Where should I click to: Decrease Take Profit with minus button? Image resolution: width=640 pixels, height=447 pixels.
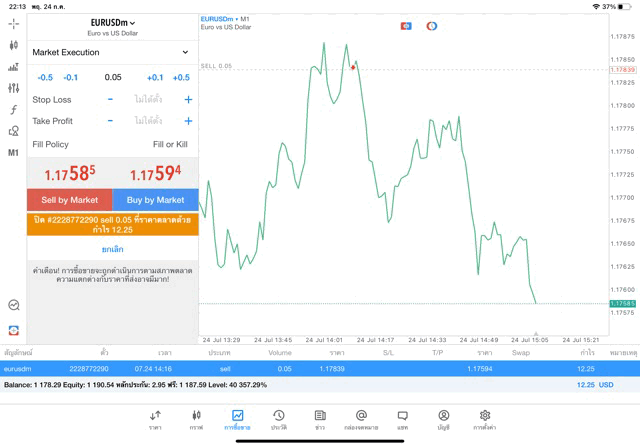pos(110,121)
